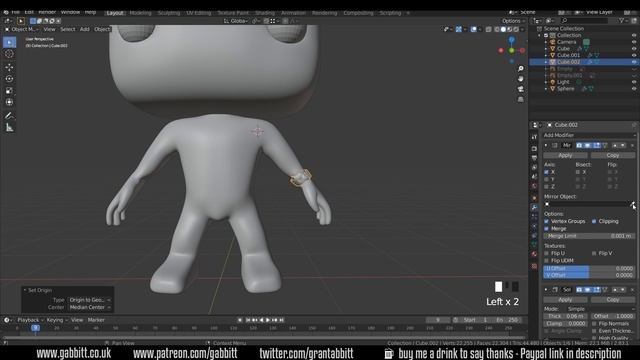The image size is (640, 360).
Task: Open the Physics properties tab icon
Action: pos(534,226)
